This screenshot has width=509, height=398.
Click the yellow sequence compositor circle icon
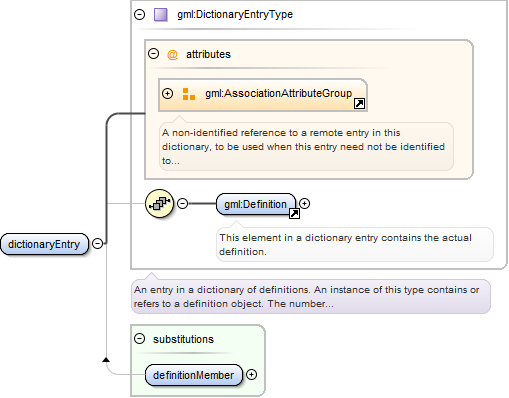[160, 203]
